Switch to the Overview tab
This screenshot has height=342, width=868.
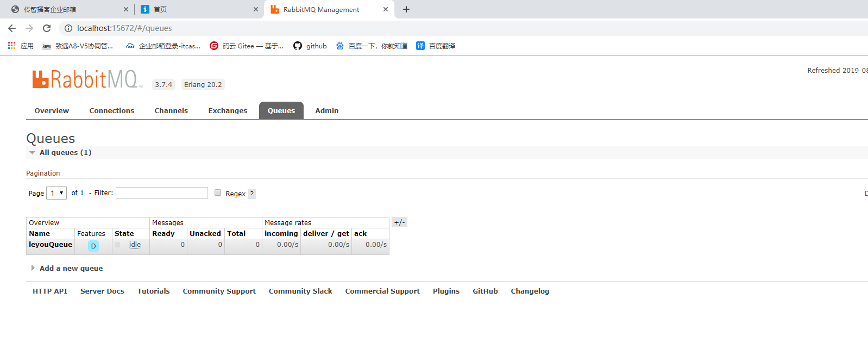[52, 110]
